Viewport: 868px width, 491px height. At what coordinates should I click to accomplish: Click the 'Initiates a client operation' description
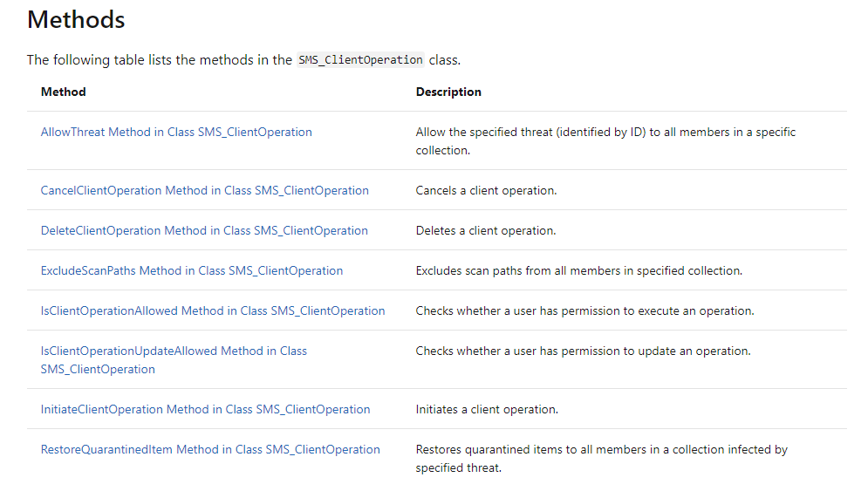click(487, 410)
